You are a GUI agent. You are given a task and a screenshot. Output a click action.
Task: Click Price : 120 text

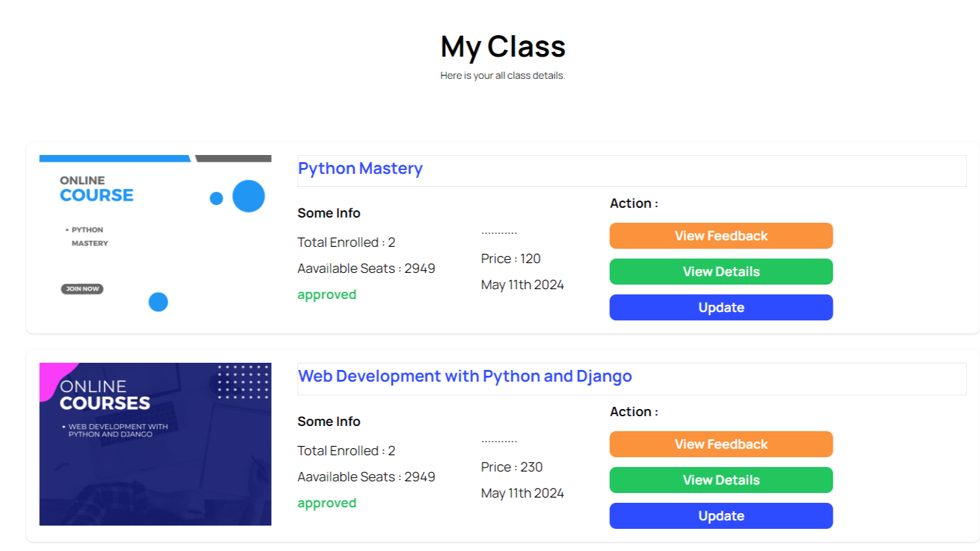click(x=511, y=259)
